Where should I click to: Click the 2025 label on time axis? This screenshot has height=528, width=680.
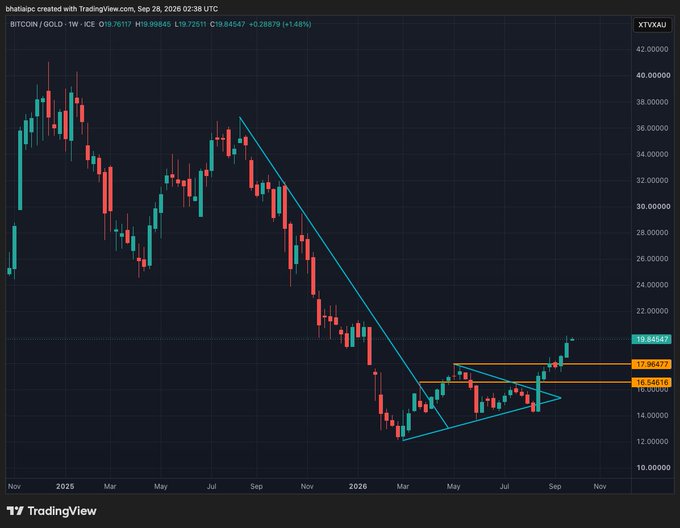[x=65, y=486]
